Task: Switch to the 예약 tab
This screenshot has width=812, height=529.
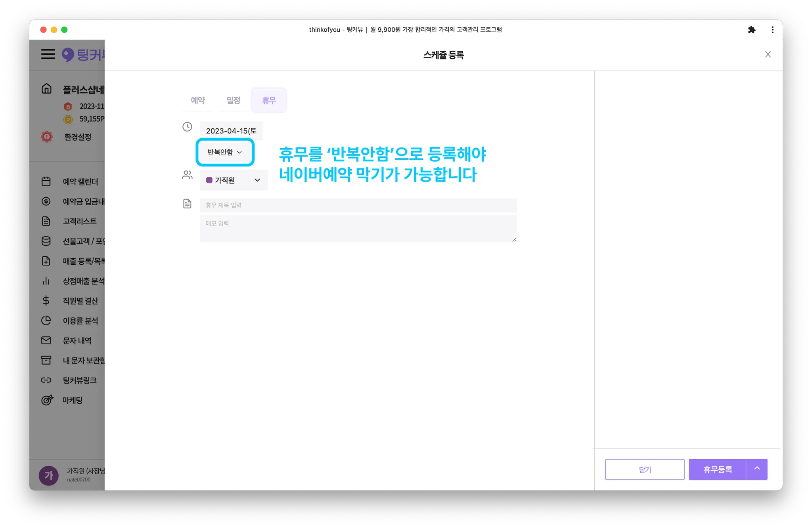Action: (198, 100)
